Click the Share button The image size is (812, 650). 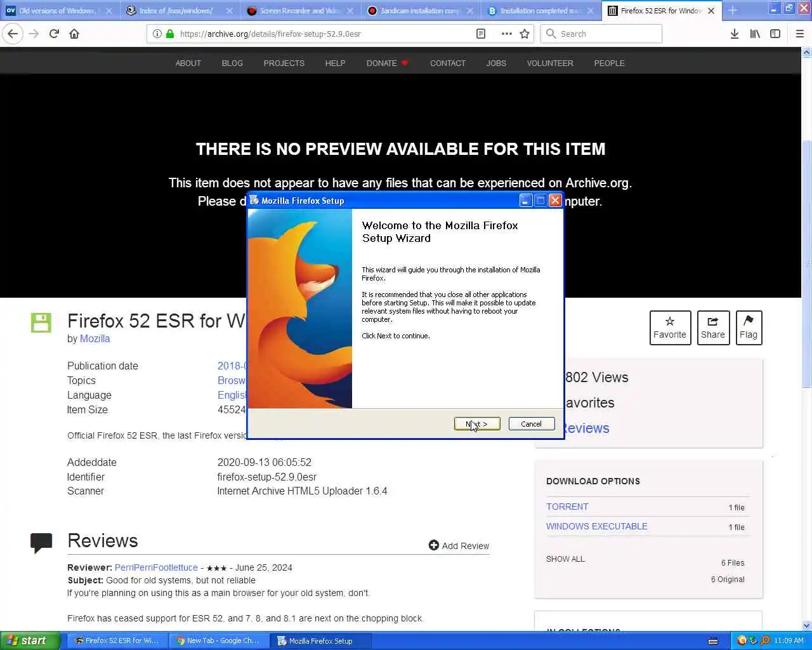click(x=713, y=328)
